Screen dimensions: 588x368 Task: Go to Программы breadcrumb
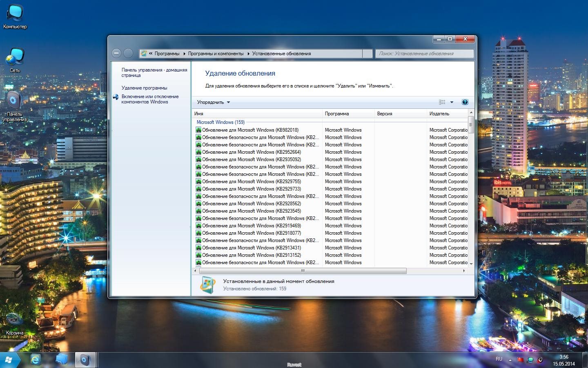point(167,54)
